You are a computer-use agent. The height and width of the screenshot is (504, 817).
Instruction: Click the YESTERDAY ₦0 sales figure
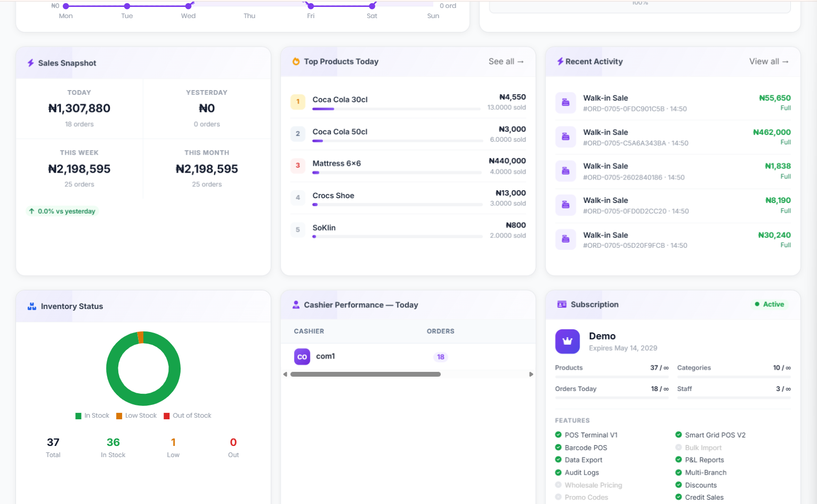click(x=207, y=108)
